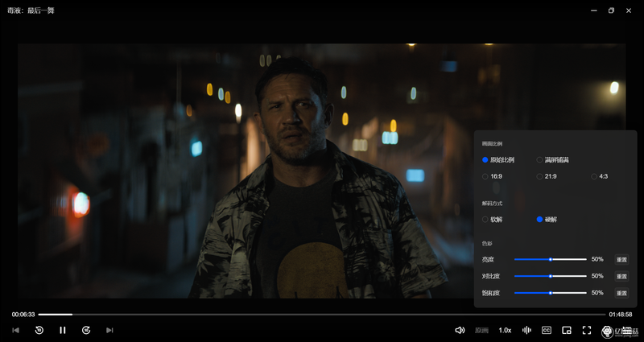
Task: Click the brightness 50% value
Action: tap(597, 259)
